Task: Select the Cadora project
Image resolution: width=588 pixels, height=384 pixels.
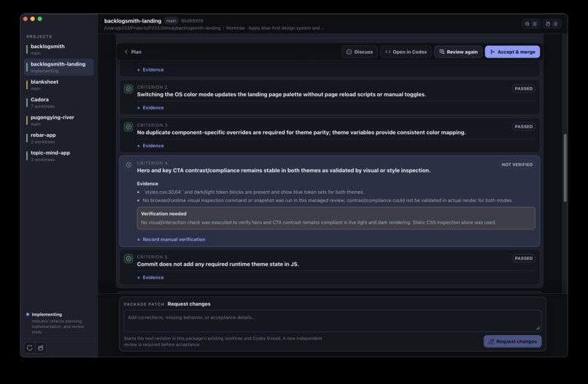Action: point(59,103)
